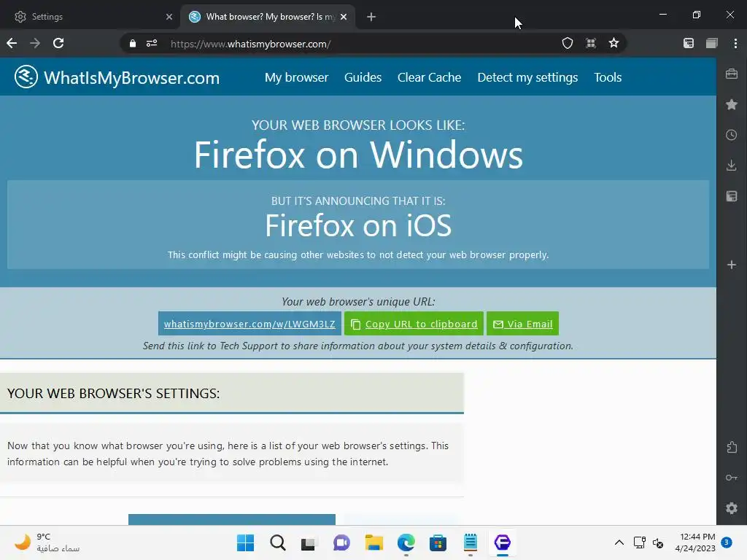This screenshot has width=747, height=560.
Task: Share the unique URL Via Email
Action: pyautogui.click(x=522, y=324)
